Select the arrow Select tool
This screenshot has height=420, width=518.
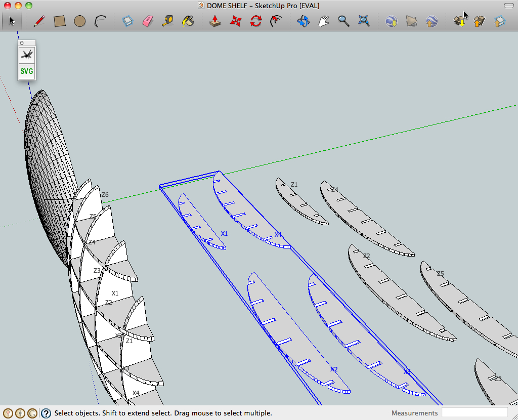coord(12,21)
